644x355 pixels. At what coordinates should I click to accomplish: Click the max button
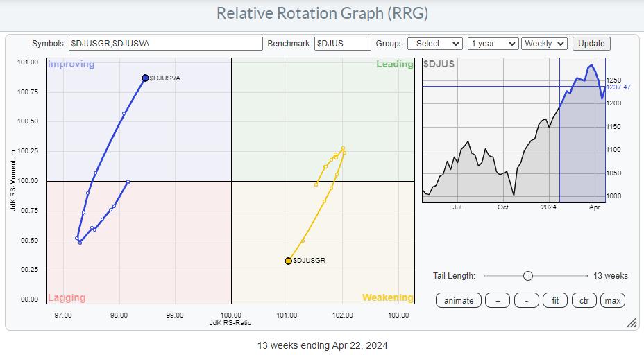[x=612, y=300]
